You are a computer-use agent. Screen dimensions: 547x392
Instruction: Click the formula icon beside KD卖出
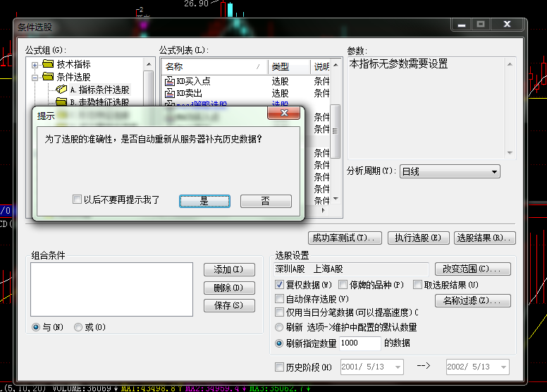click(170, 93)
